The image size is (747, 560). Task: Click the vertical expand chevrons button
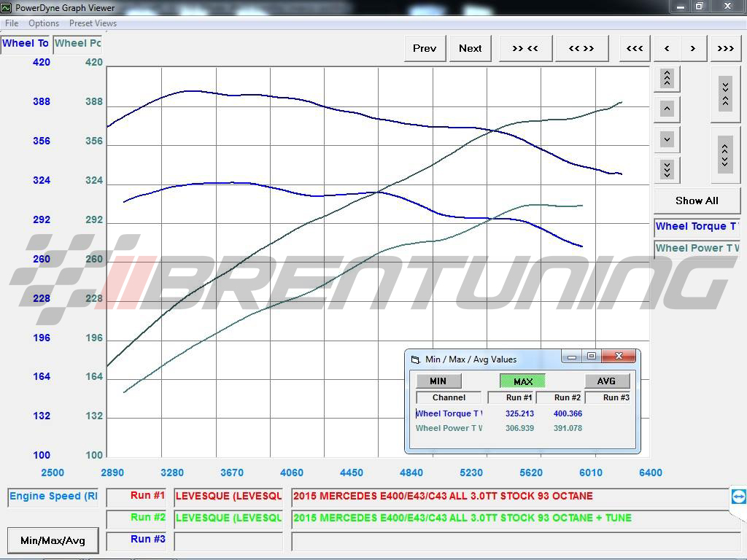725,155
